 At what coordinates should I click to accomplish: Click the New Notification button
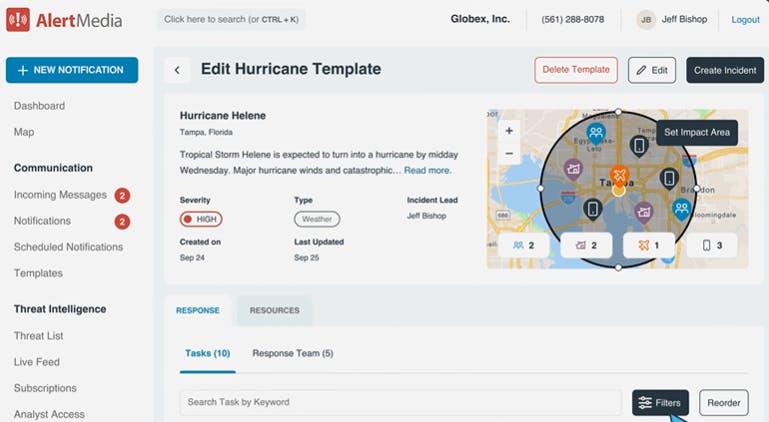72,70
